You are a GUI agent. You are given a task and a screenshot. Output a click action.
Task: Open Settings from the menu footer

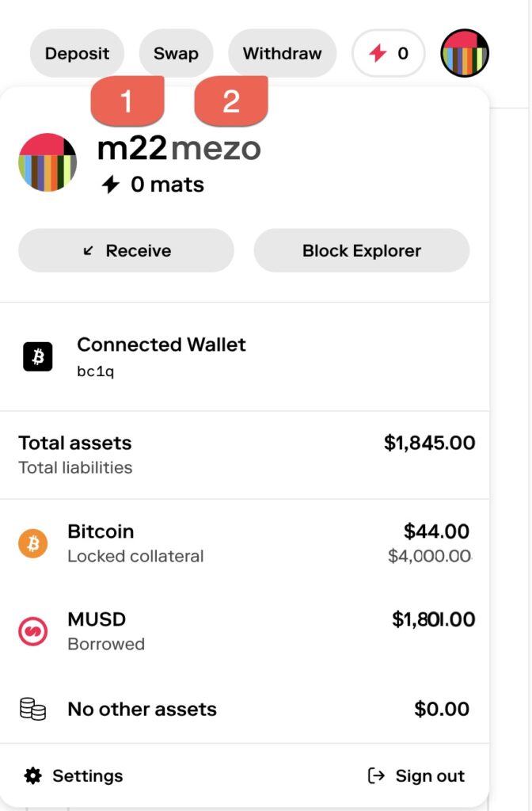click(87, 776)
